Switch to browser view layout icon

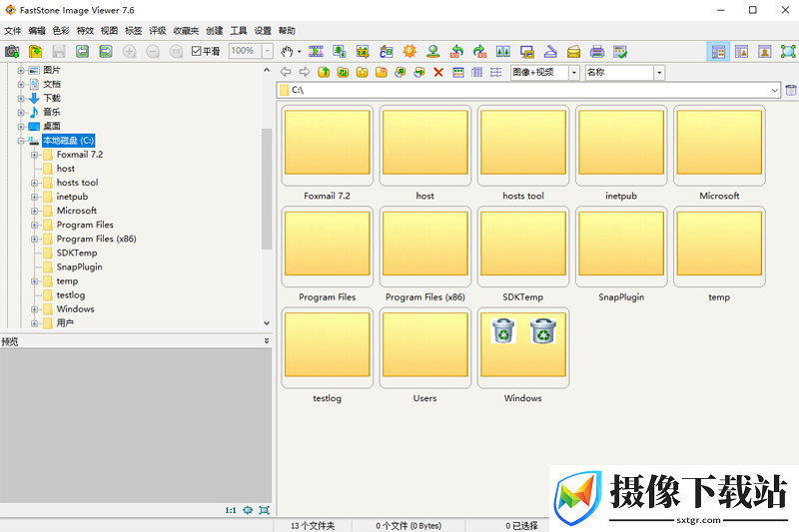718,52
